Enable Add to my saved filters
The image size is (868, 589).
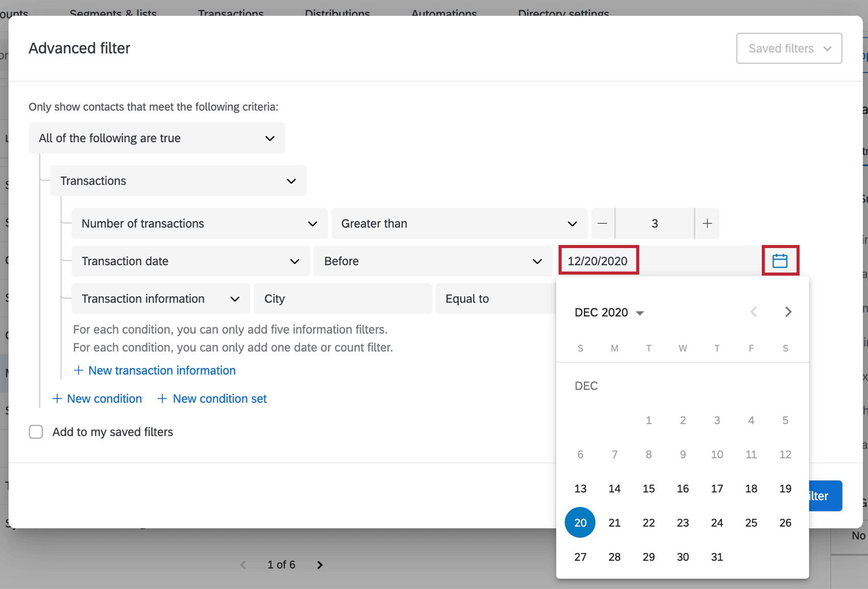36,432
